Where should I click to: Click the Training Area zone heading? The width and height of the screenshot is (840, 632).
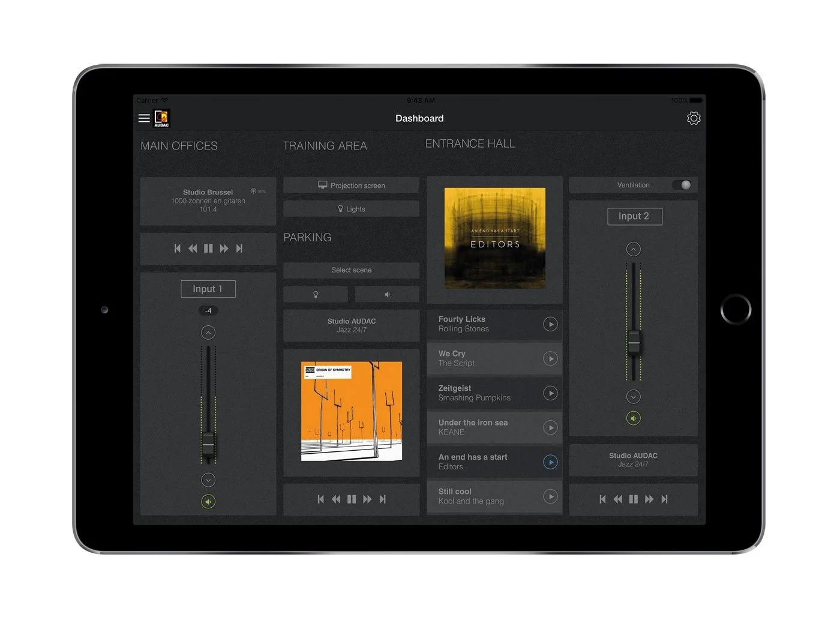click(325, 146)
